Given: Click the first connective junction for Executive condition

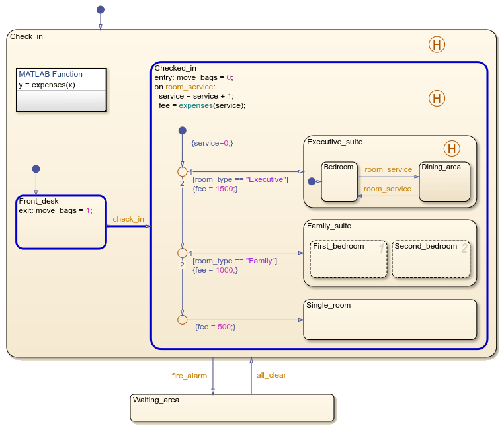Looking at the screenshot, I should point(183,172).
